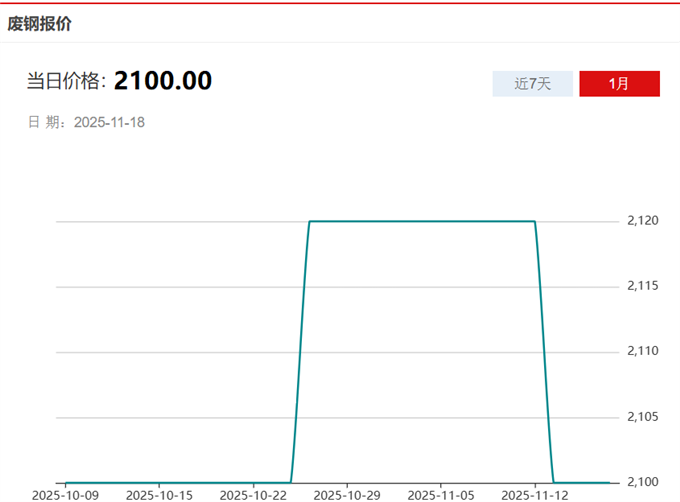Click the 2,115 y-axis label
Viewport: 680px width, 502px height.
(x=642, y=286)
